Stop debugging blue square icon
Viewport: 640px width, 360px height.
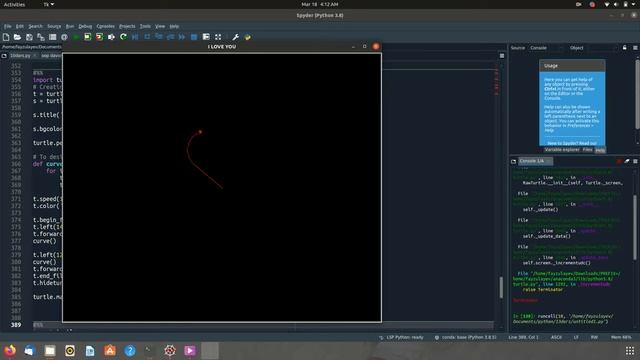pos(194,37)
